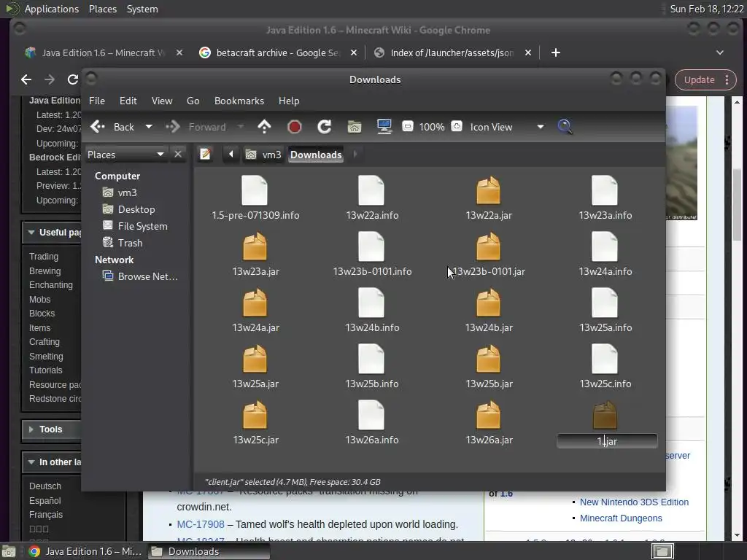Open a new Chrome tab
The width and height of the screenshot is (747, 560).
(x=555, y=52)
